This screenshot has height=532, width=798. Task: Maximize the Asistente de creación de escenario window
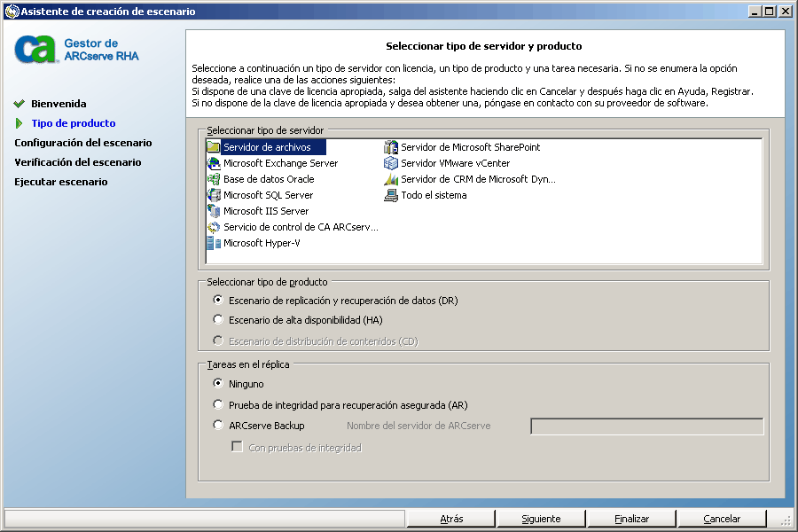point(770,12)
